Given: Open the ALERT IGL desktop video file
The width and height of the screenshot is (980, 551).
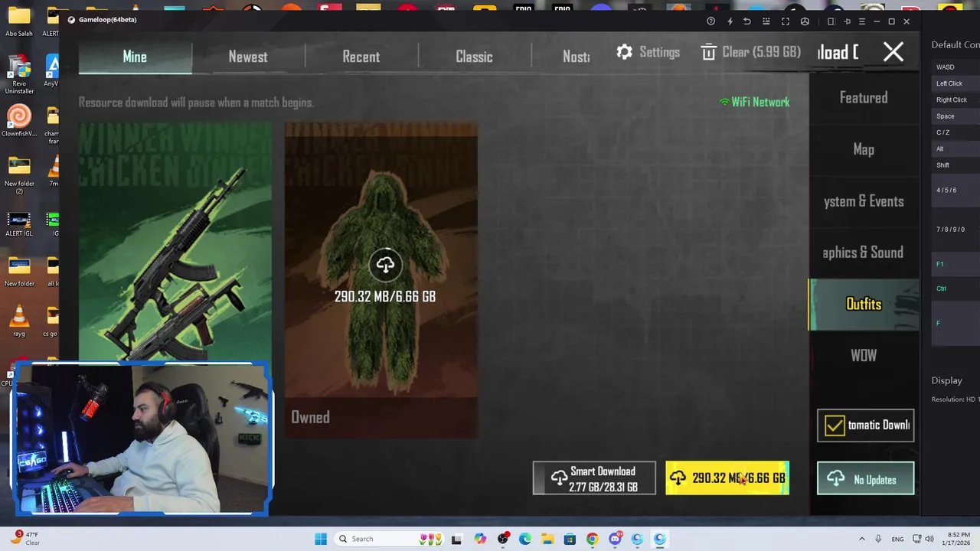Looking at the screenshot, I should coord(19,223).
